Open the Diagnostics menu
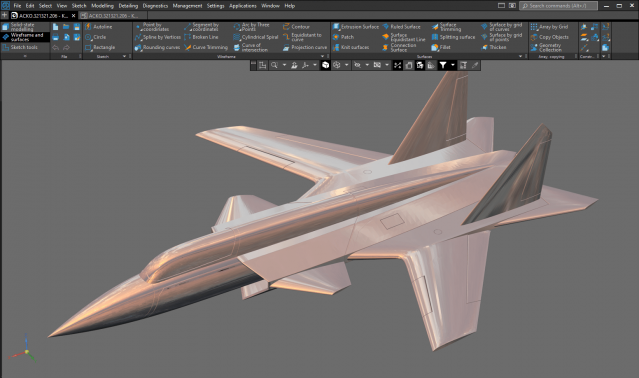The width and height of the screenshot is (639, 378). [155, 6]
